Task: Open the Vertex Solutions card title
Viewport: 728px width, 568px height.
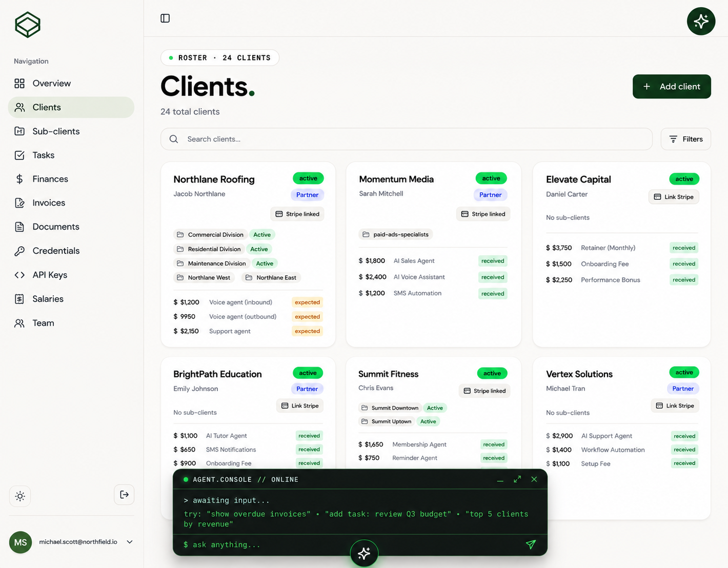Action: [x=579, y=374]
